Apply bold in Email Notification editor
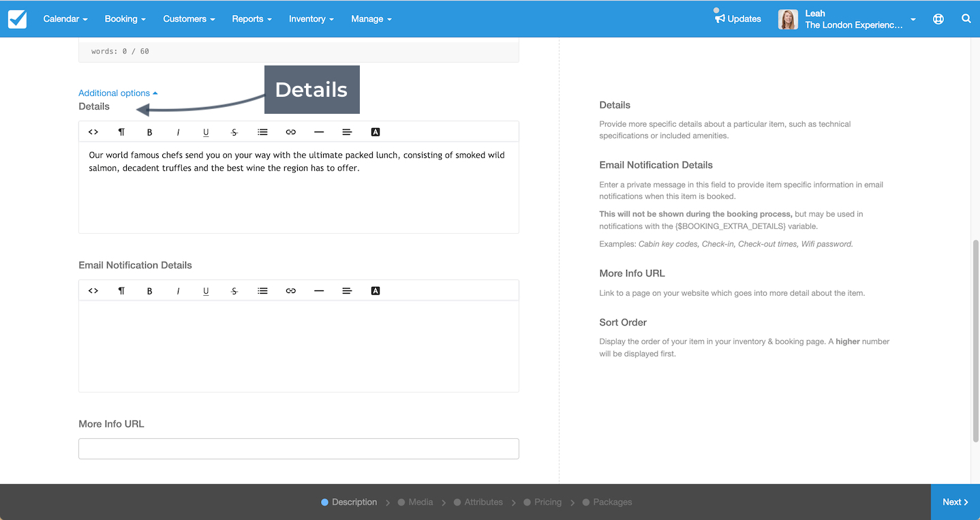 149,291
